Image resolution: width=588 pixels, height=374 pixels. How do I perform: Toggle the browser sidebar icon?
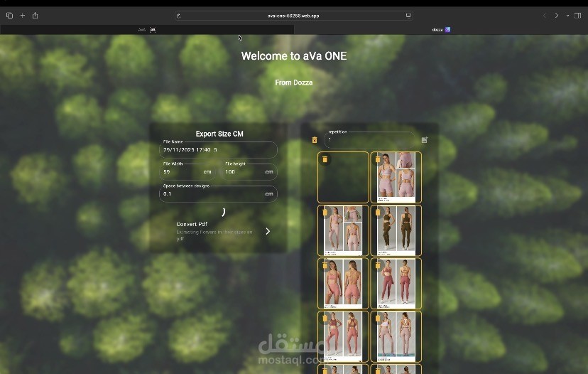pyautogui.click(x=577, y=16)
